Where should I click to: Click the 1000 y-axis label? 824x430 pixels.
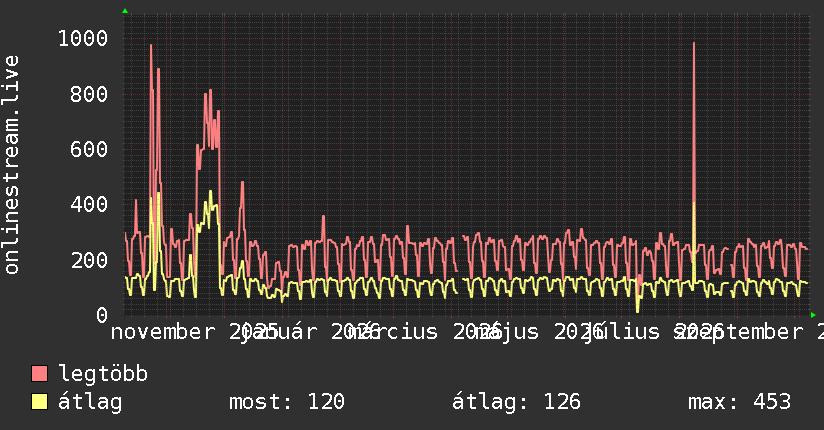(83, 38)
